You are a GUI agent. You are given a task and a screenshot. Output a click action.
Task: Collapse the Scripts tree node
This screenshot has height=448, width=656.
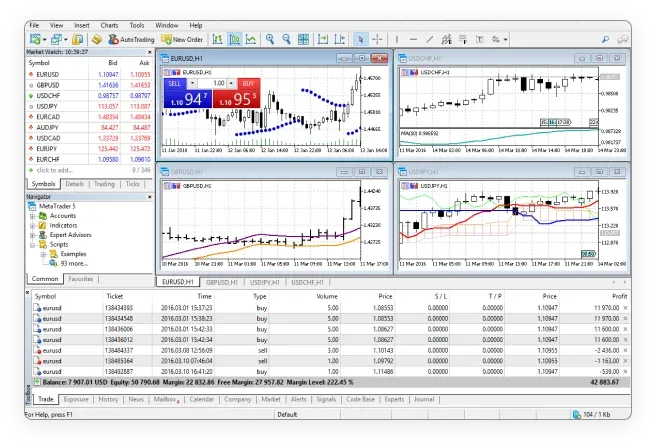[x=33, y=245]
